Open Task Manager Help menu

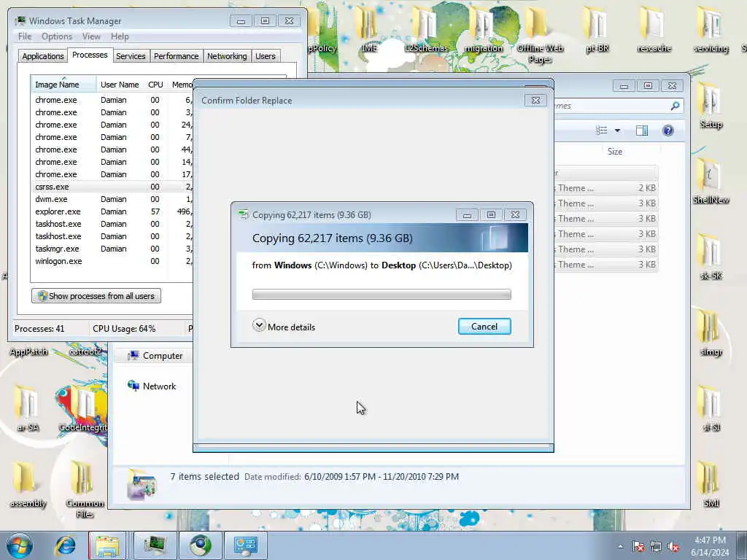click(120, 36)
